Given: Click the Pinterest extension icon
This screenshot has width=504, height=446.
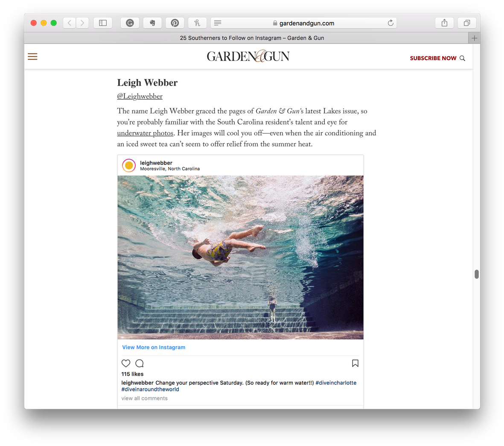Looking at the screenshot, I should coord(175,23).
